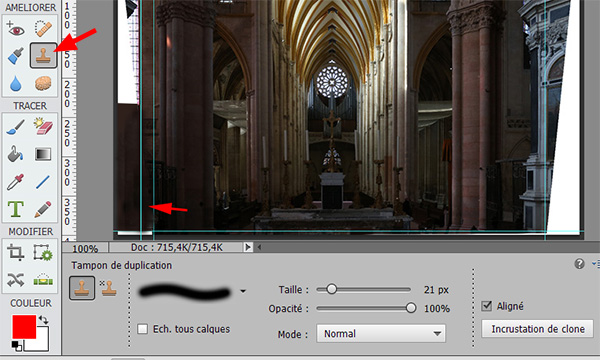This screenshot has height=360, width=600.
Task: Open the red foreground color swatch
Action: tap(24, 326)
